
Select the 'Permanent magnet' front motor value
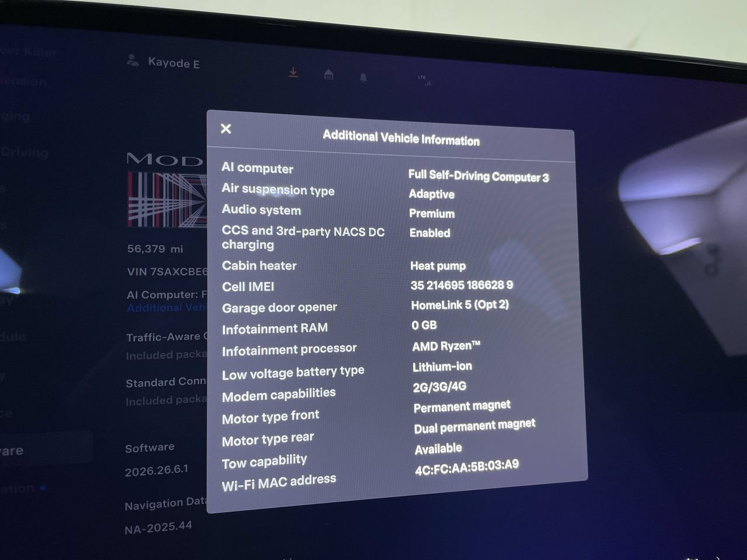click(x=462, y=407)
